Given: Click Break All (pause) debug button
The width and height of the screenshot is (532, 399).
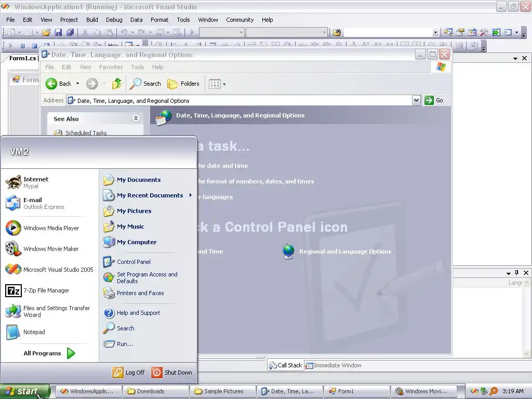Looking at the screenshot, I should coord(22,46).
